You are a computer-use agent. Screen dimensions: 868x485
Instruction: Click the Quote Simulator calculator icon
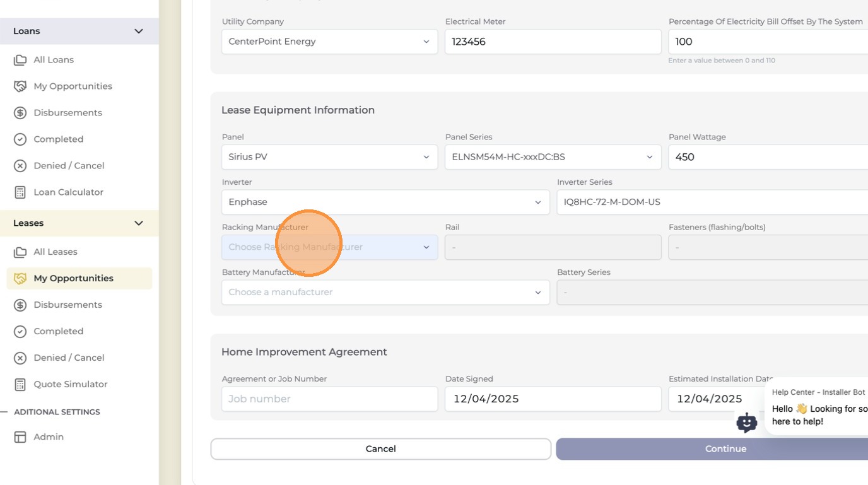(20, 384)
